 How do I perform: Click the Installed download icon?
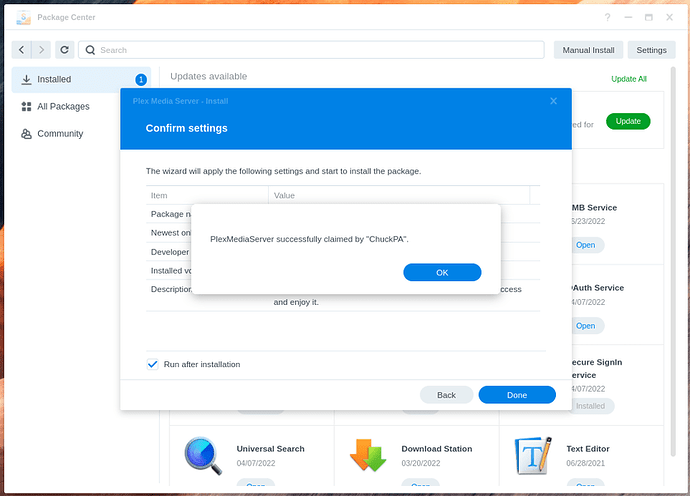click(x=26, y=80)
